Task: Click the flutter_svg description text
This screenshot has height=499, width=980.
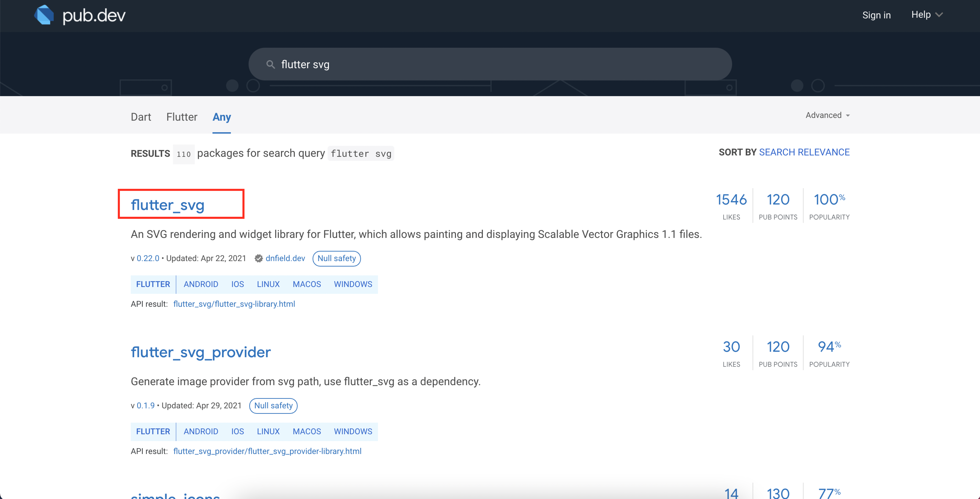Action: pyautogui.click(x=416, y=234)
